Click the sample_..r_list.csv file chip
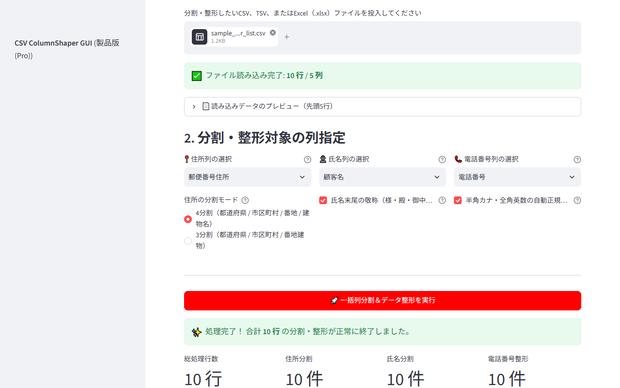This screenshot has height=388, width=620. click(x=234, y=37)
